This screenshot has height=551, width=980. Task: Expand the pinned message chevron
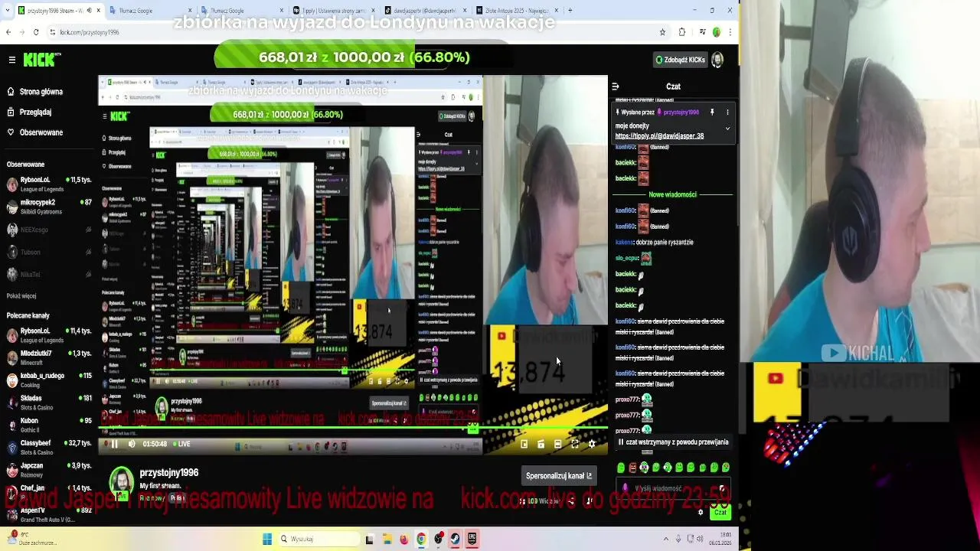click(727, 129)
